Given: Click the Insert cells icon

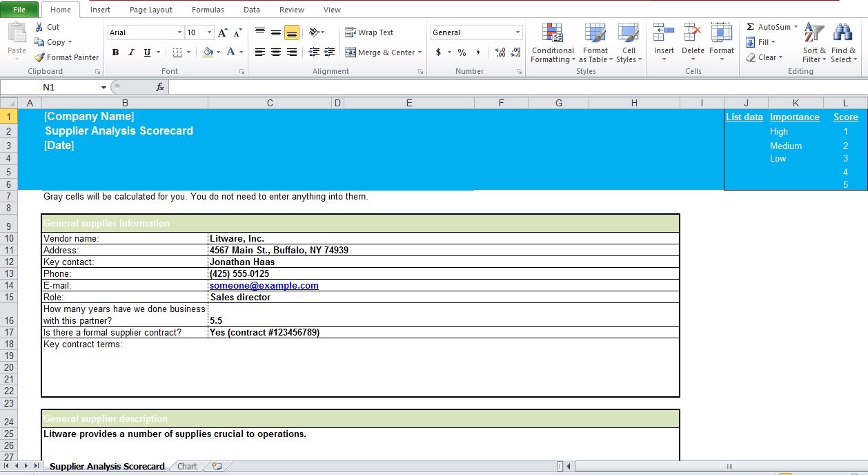Looking at the screenshot, I should [664, 33].
